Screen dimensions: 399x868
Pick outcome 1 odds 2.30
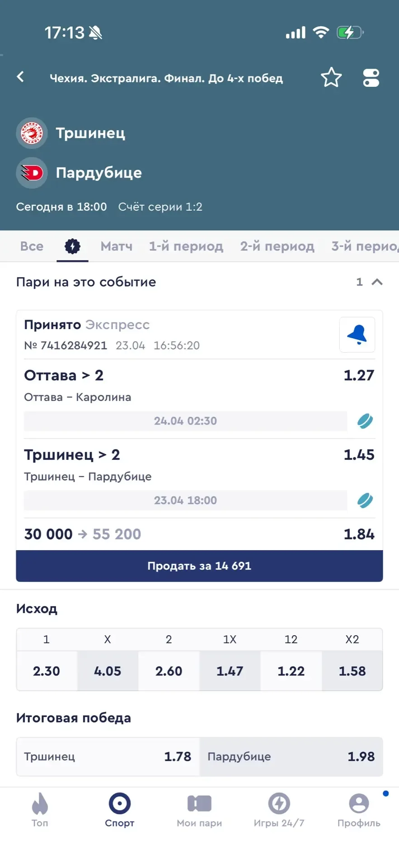tap(47, 671)
